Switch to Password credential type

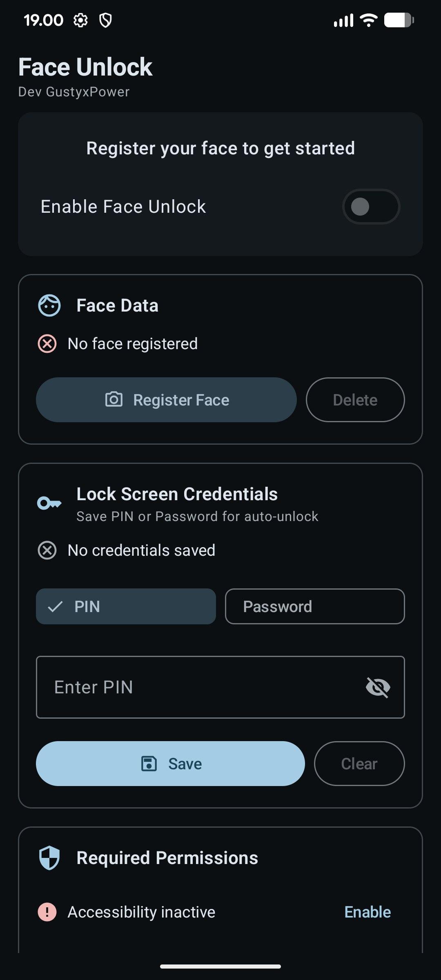314,606
